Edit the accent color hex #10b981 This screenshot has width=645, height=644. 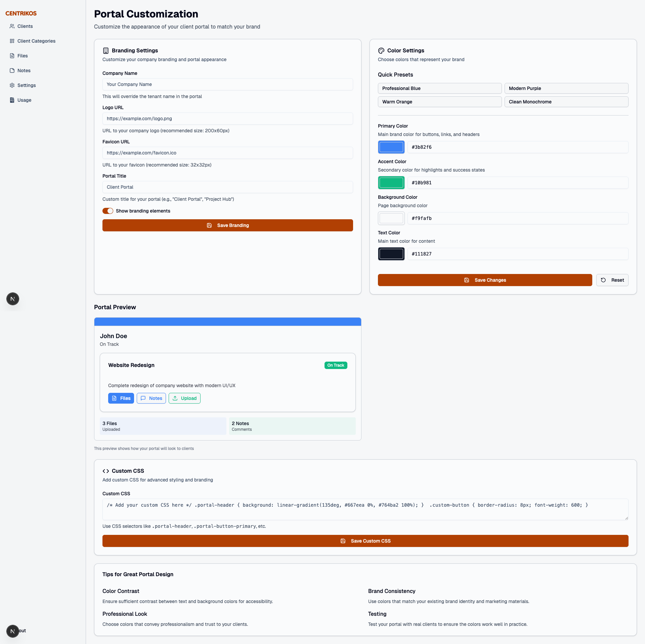pos(518,183)
